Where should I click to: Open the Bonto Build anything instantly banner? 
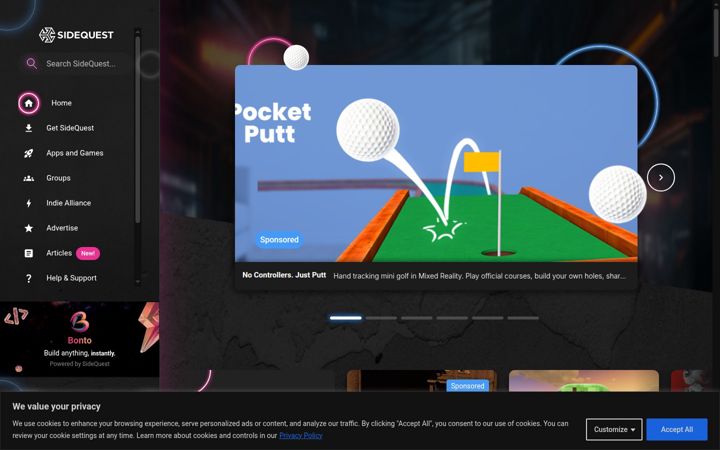pyautogui.click(x=79, y=339)
